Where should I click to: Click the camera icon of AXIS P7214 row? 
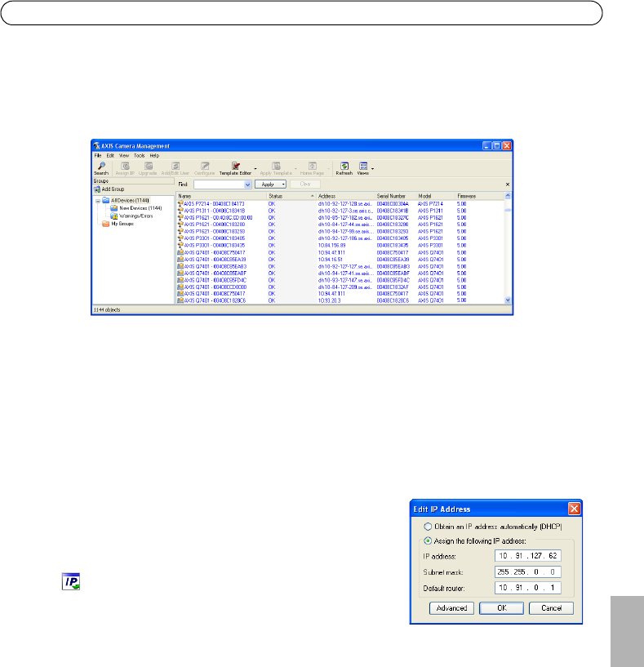tap(180, 204)
